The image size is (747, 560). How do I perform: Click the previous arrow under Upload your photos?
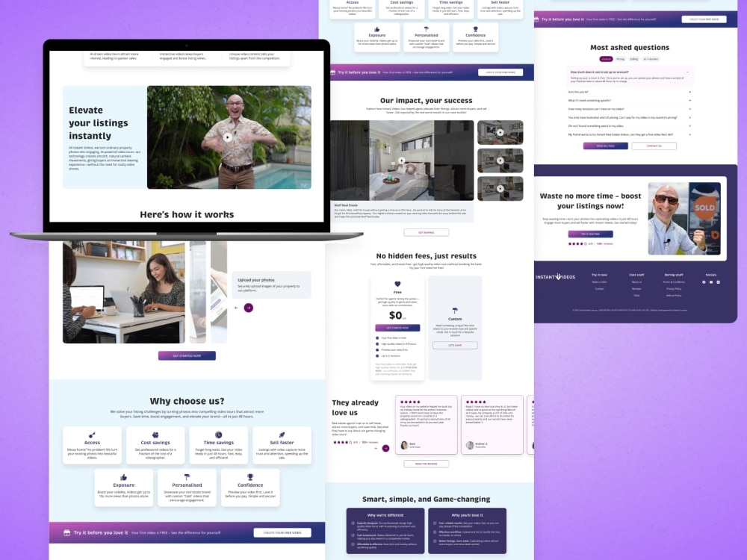point(236,308)
